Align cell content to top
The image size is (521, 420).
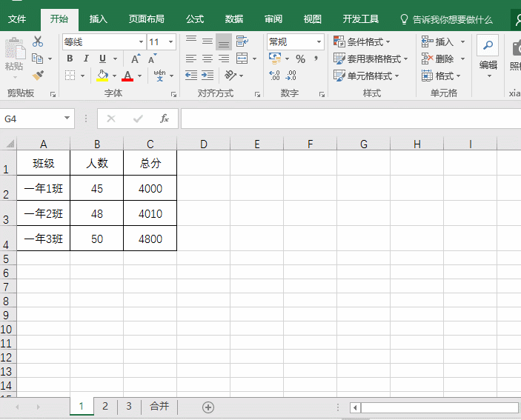click(191, 41)
